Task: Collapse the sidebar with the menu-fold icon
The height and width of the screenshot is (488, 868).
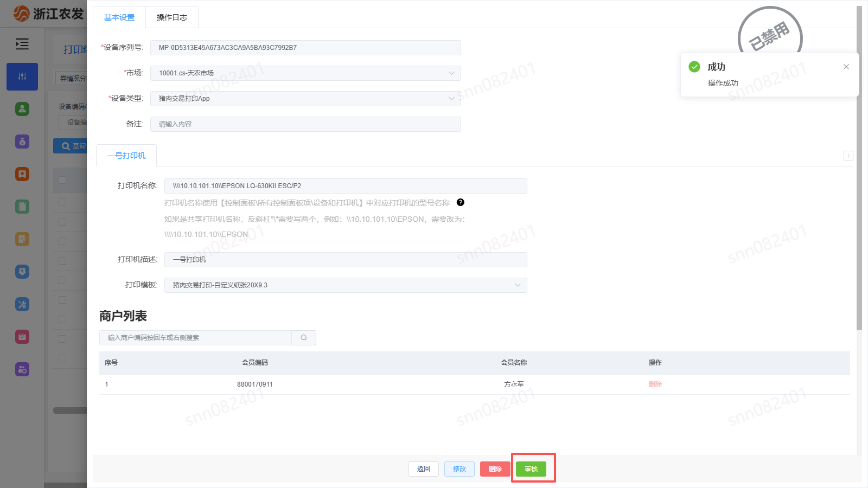Action: 22,44
